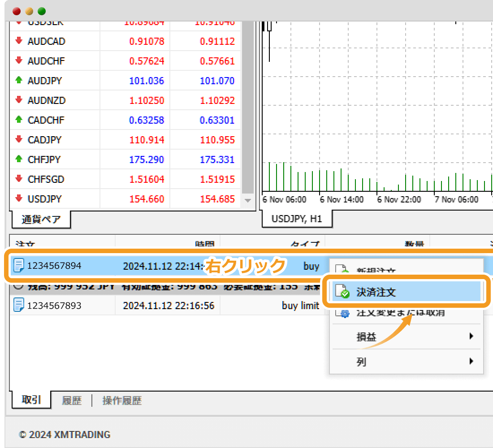Choose 決済注文 in the context menu

click(406, 292)
